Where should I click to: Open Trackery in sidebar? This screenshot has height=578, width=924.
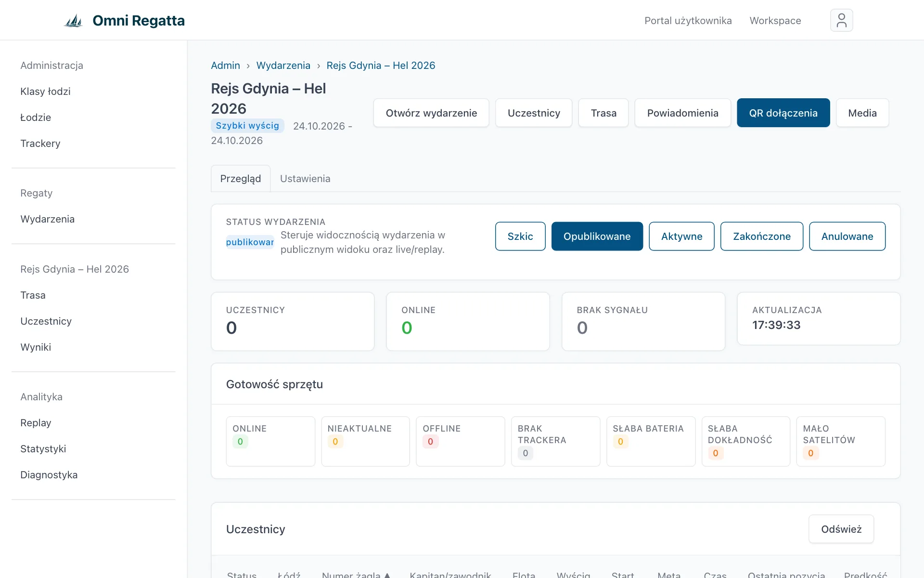click(40, 144)
